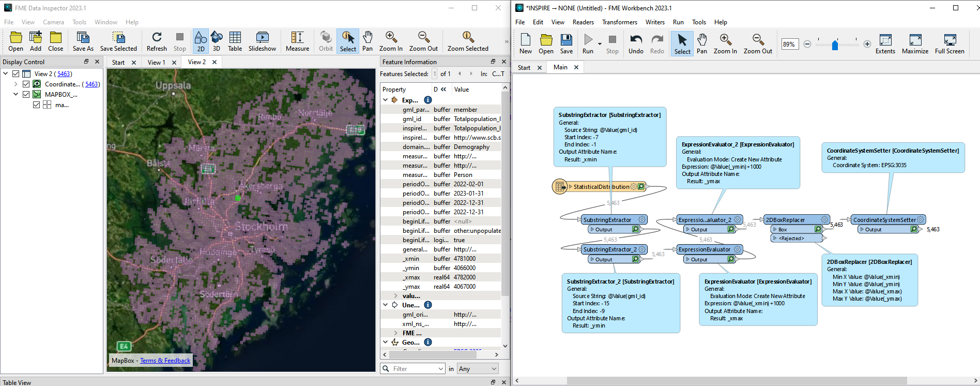
Task: Click the Add dataset icon
Action: (36, 41)
